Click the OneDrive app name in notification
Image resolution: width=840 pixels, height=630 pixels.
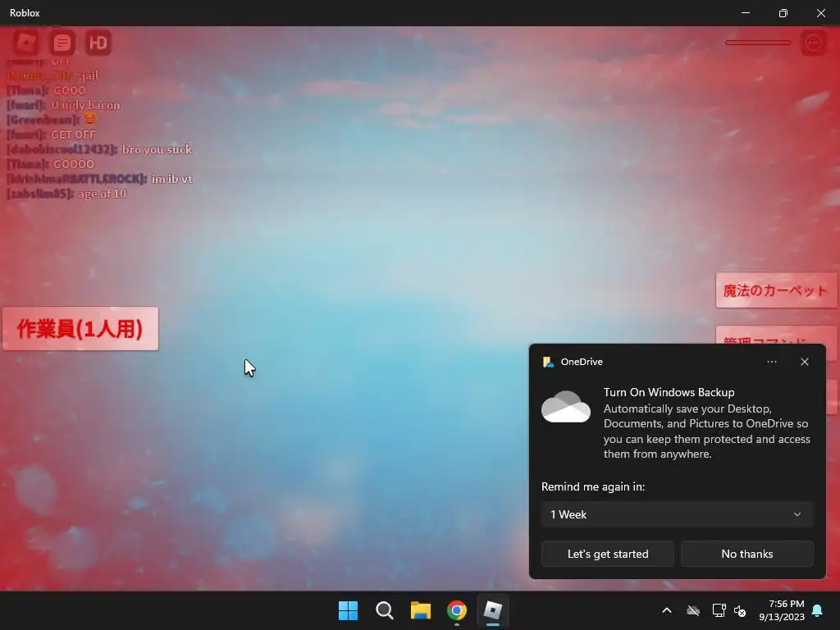coord(582,362)
